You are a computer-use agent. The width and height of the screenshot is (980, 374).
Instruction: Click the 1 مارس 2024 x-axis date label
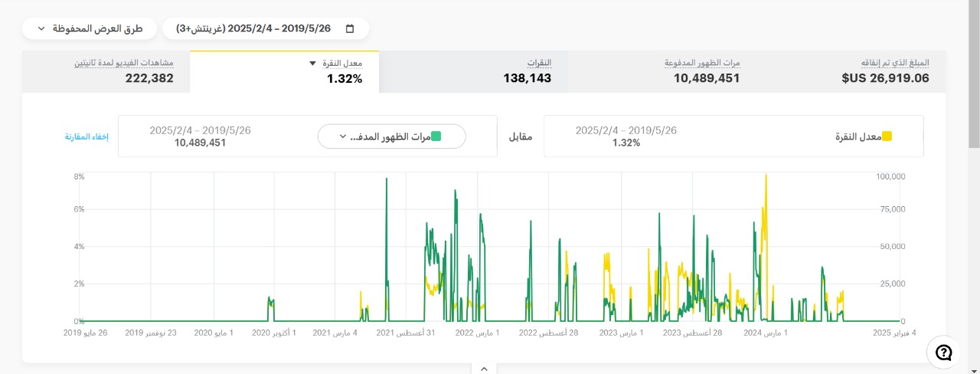point(766,333)
